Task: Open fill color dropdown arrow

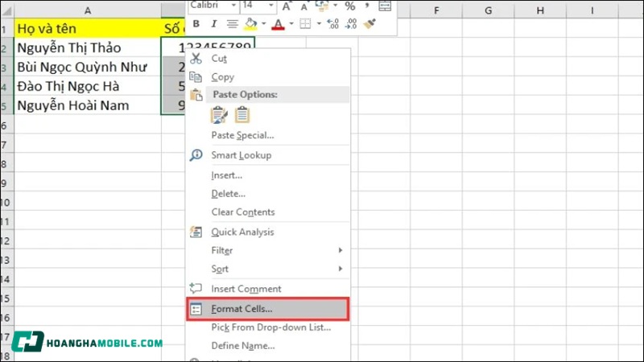Action: click(x=264, y=24)
